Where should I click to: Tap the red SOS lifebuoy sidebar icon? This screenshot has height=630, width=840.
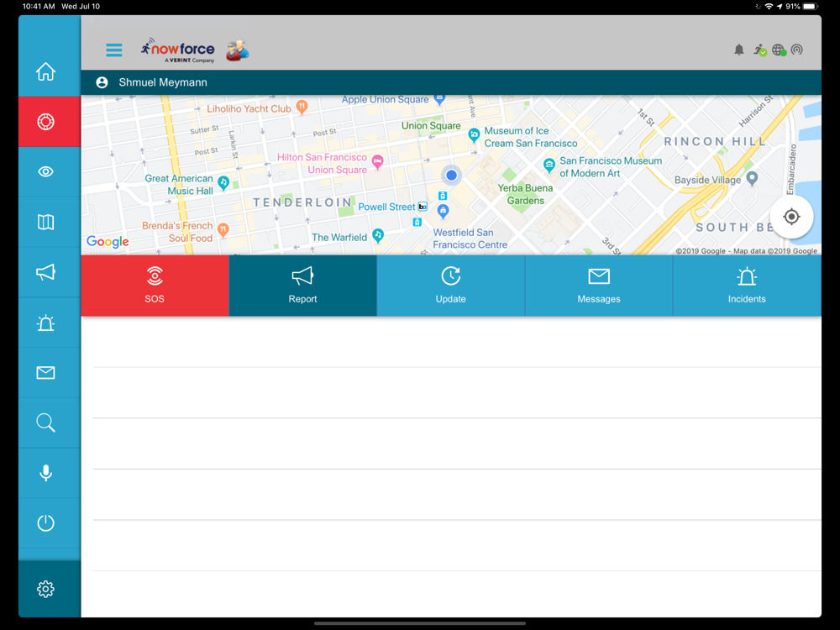click(45, 122)
